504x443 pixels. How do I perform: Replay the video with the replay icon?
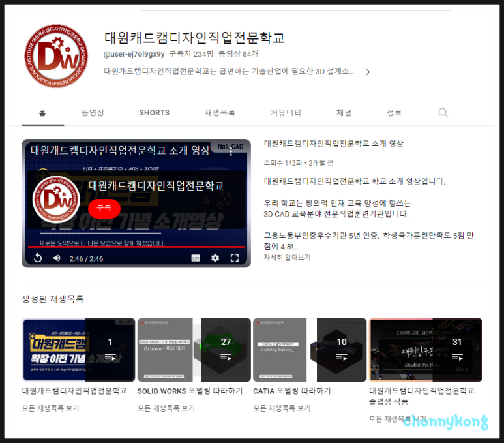pos(38,258)
